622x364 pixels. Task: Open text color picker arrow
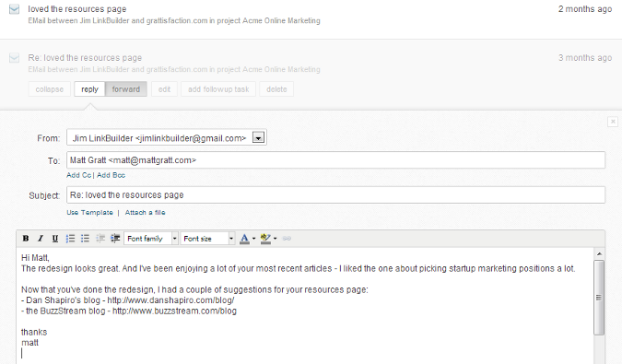tap(254, 239)
